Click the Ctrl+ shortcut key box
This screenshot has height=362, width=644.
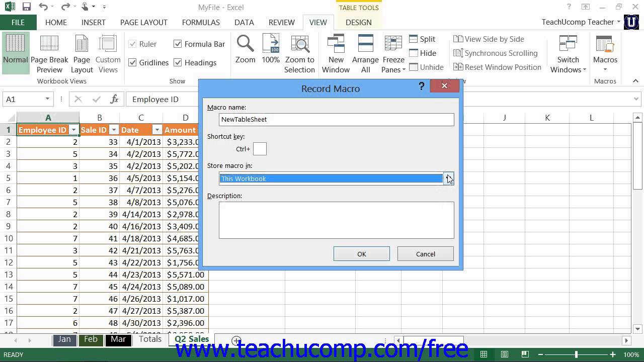(260, 149)
